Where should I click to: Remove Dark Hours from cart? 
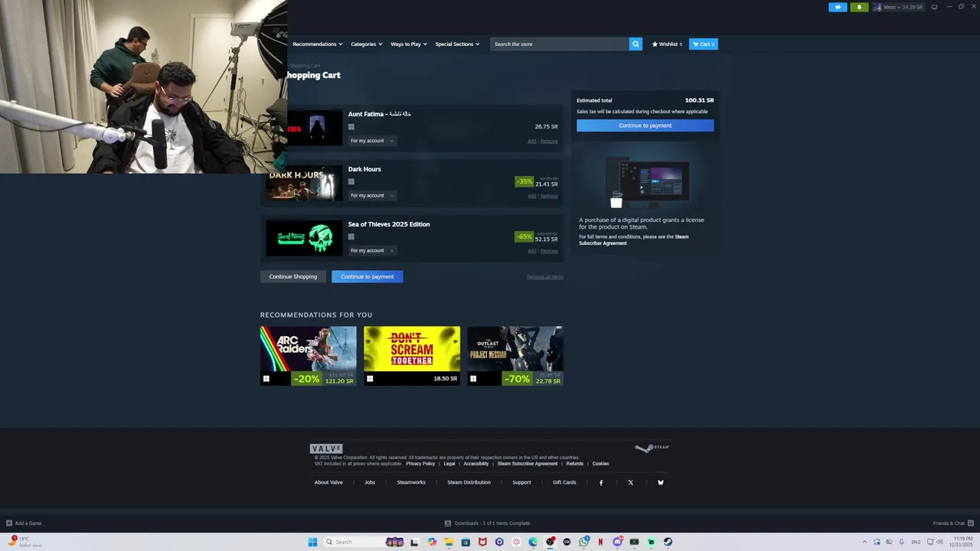549,196
